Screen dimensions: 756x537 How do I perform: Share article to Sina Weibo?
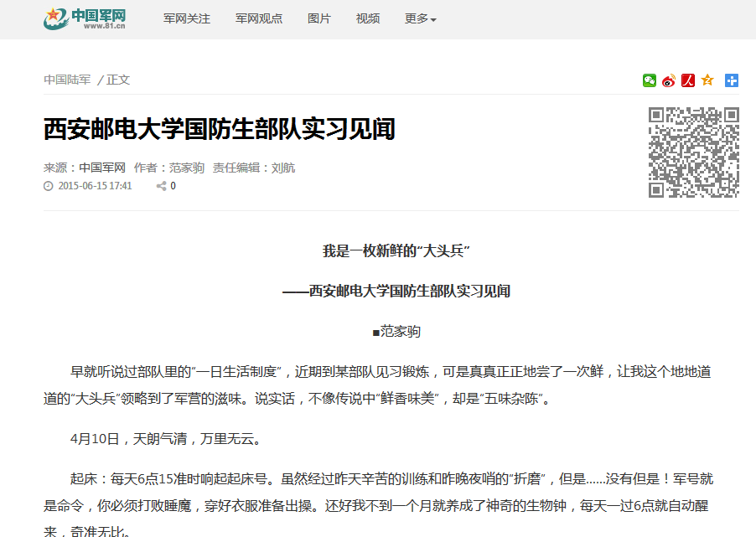click(668, 80)
